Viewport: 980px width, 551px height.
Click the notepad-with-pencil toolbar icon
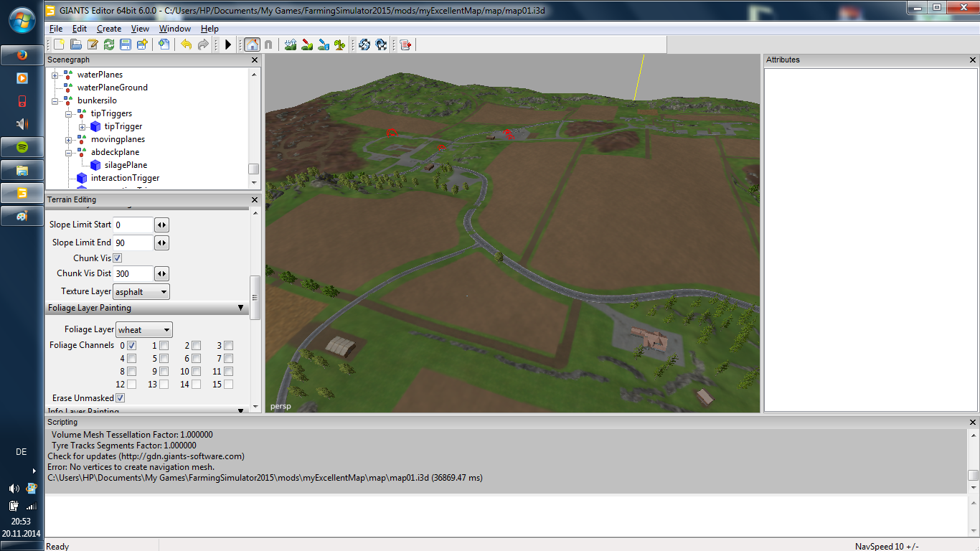93,44
